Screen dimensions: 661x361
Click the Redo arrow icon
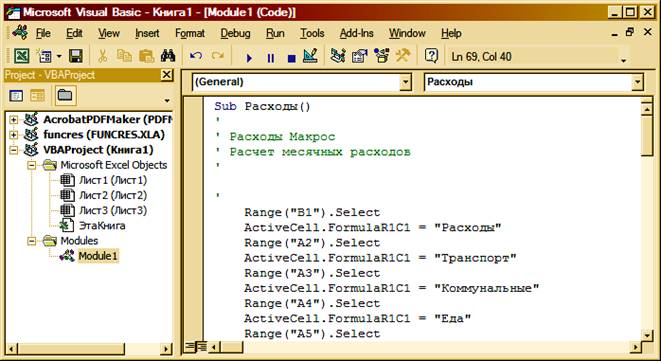click(x=218, y=56)
